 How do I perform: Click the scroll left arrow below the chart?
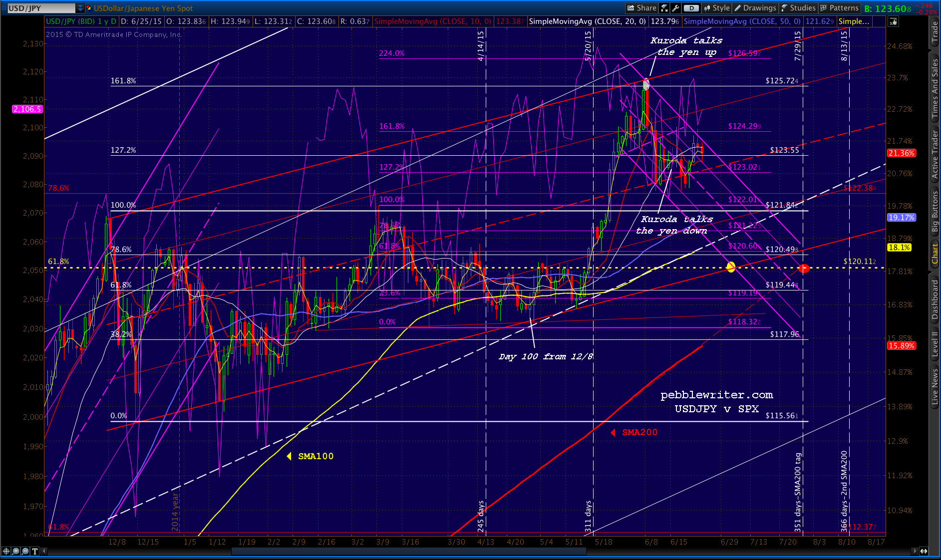coord(44,551)
